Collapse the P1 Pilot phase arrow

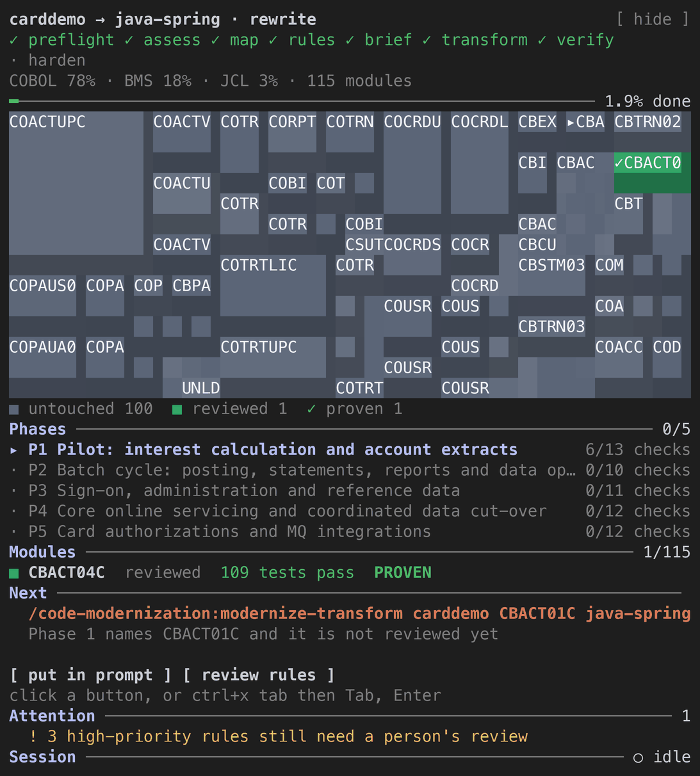(14, 449)
